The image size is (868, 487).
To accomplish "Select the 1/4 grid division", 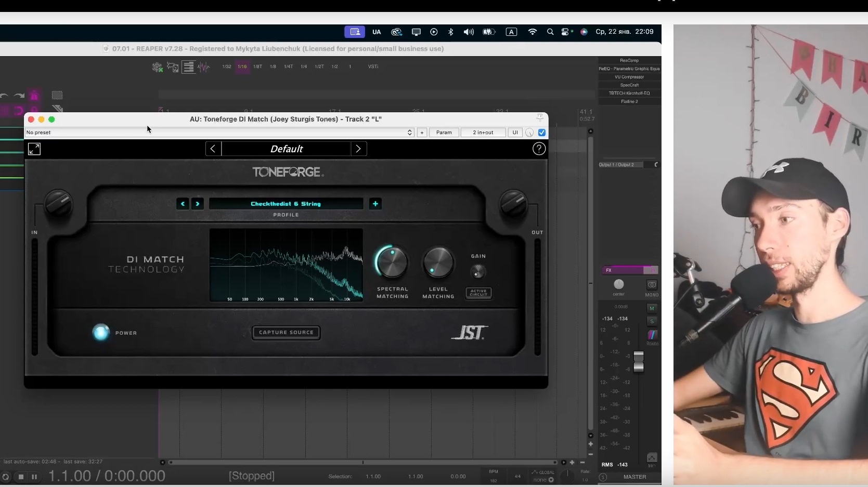I will [x=304, y=67].
